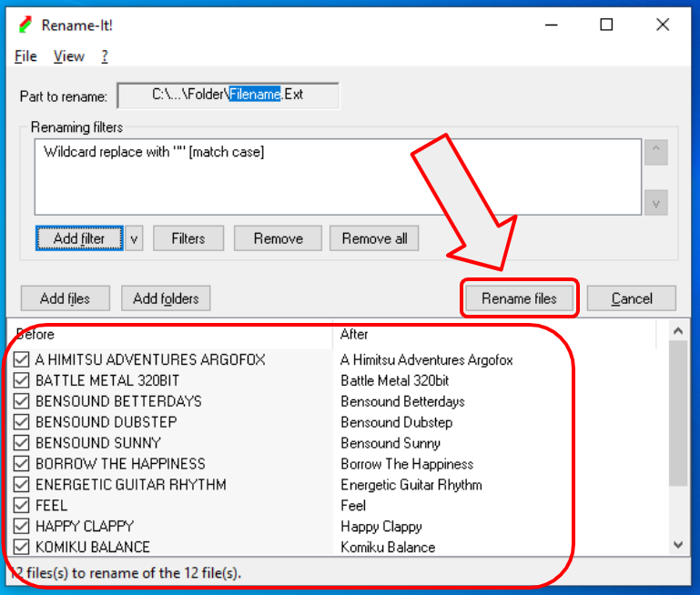Move filter down with the down arrow button
Screen dimensions: 700x595
655,203
